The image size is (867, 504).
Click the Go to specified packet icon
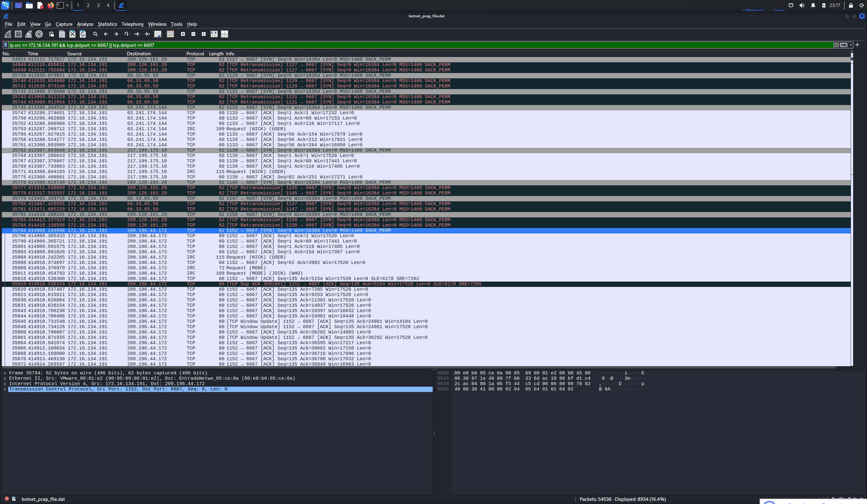(126, 34)
